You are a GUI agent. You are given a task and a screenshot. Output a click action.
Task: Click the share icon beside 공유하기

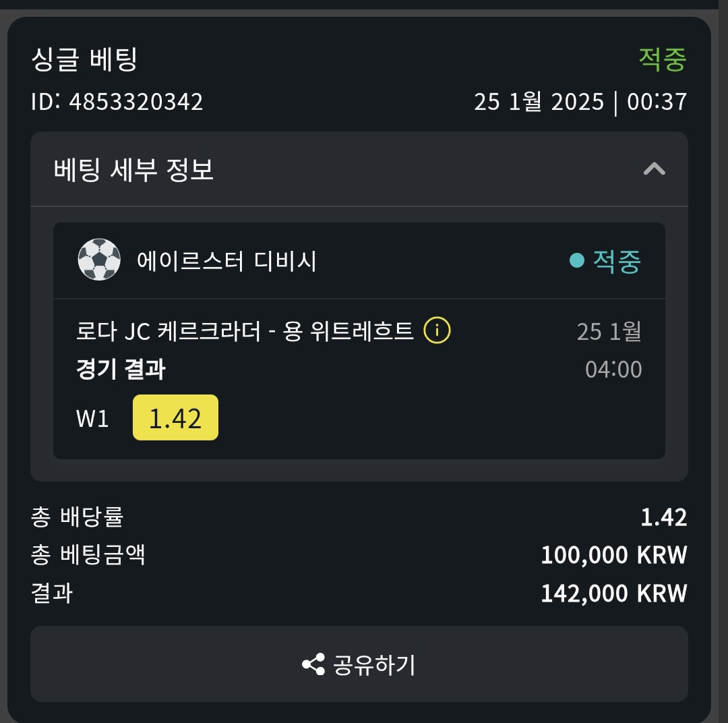313,664
